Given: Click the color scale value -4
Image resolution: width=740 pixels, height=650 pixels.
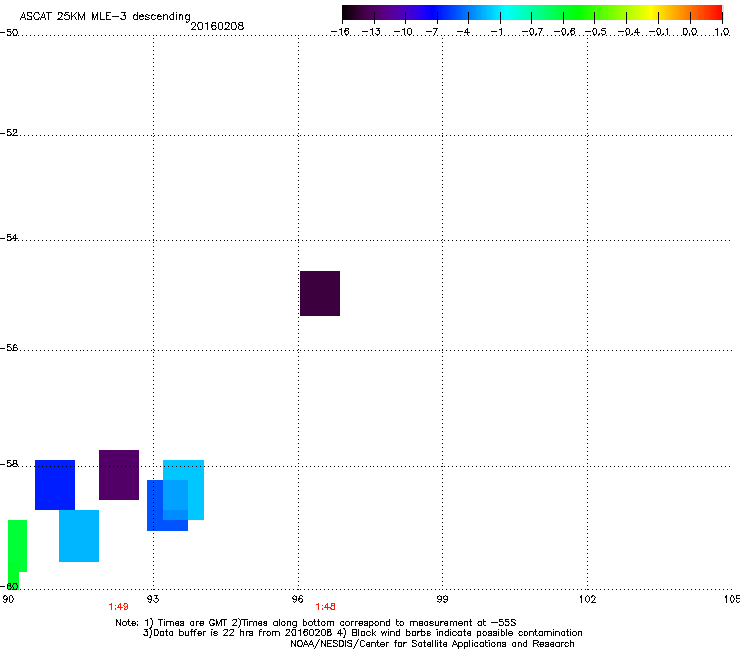Looking at the screenshot, I should [x=463, y=32].
